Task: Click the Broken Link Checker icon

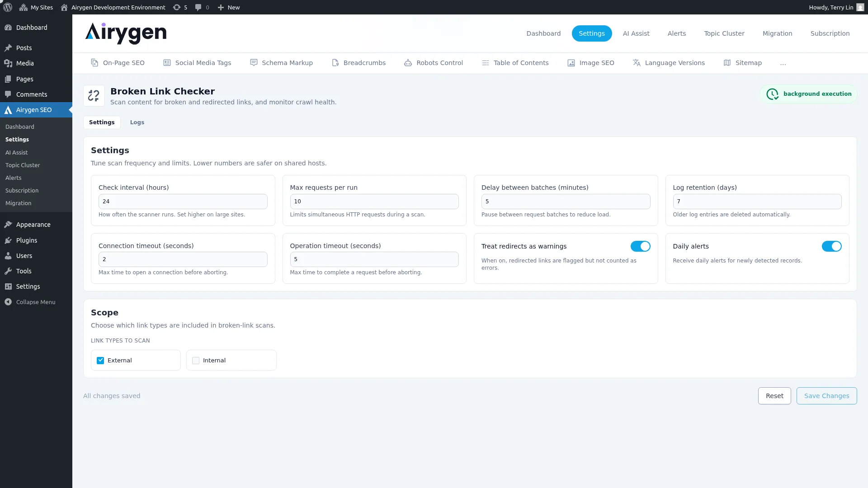Action: pyautogui.click(x=94, y=96)
